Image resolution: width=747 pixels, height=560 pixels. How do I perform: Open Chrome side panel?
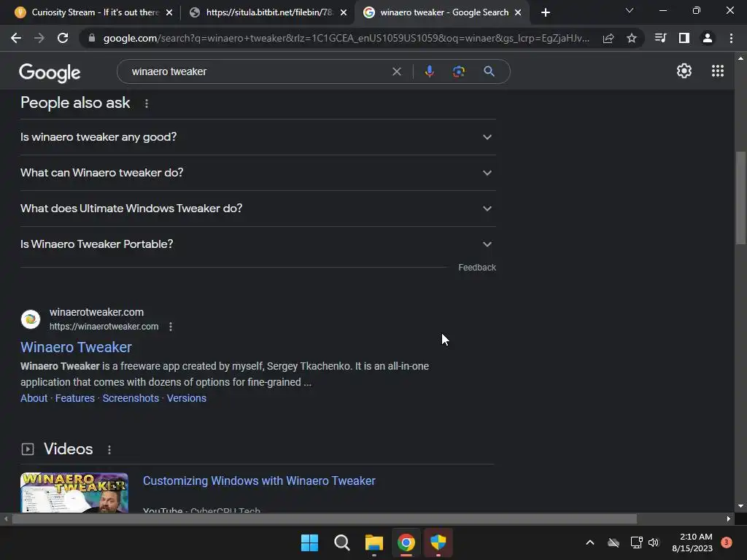pos(684,38)
